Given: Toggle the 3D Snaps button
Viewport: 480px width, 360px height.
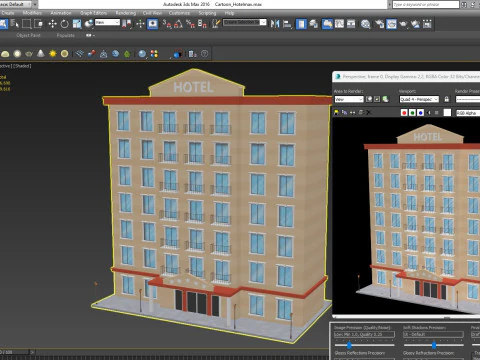Looking at the screenshot, I should [x=167, y=24].
